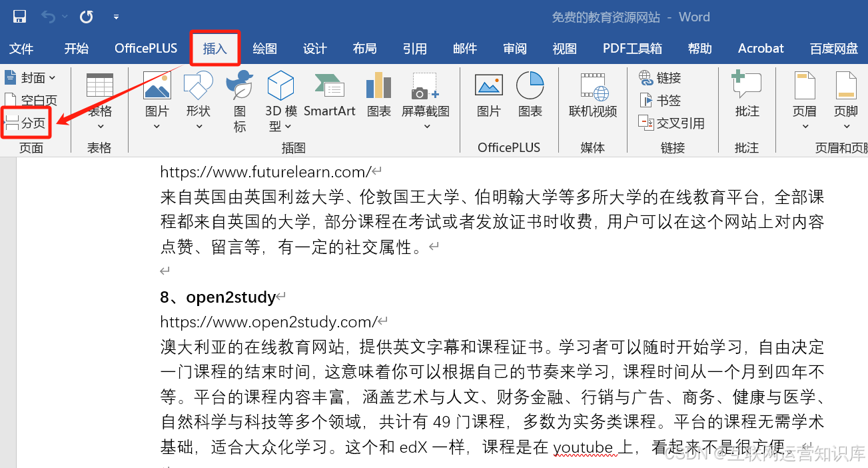Open the 帮助 tab
The width and height of the screenshot is (868, 468).
coord(700,49)
